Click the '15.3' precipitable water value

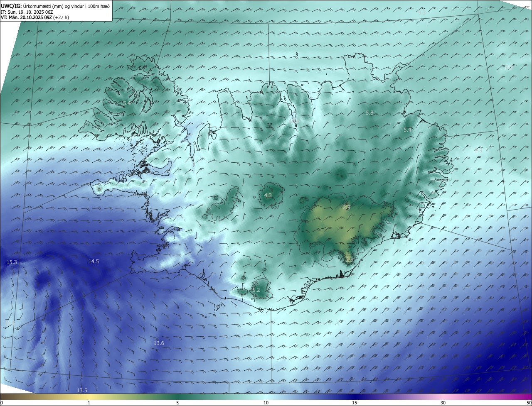pos(12,262)
